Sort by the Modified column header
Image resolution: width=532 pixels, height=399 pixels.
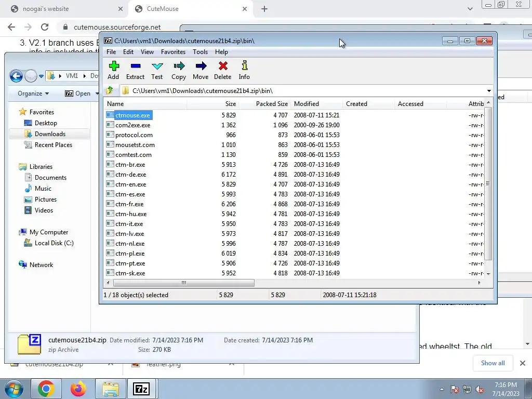point(316,104)
